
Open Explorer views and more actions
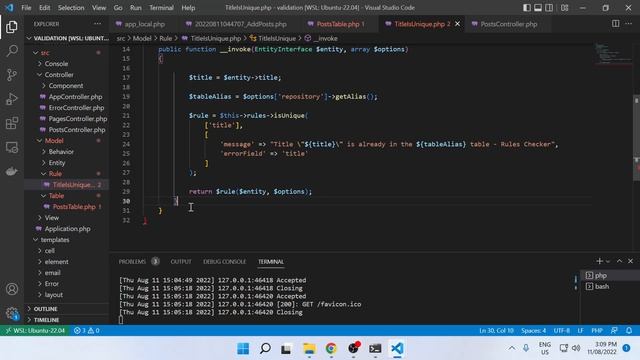98,24
